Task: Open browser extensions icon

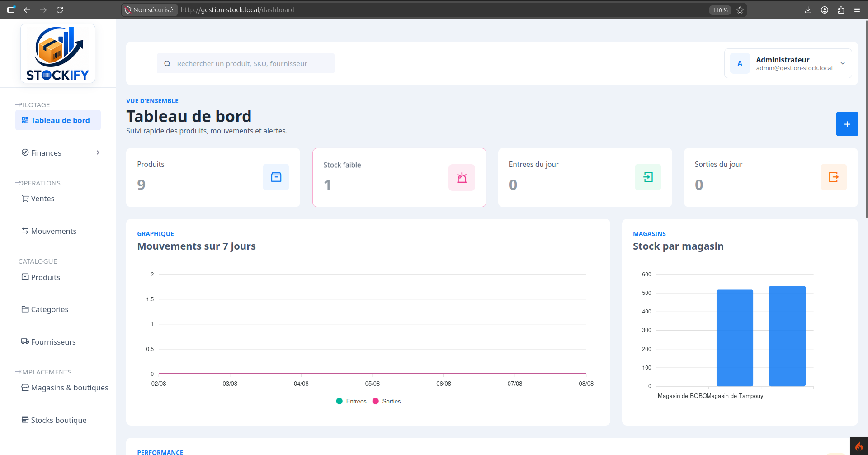Action: tap(841, 10)
